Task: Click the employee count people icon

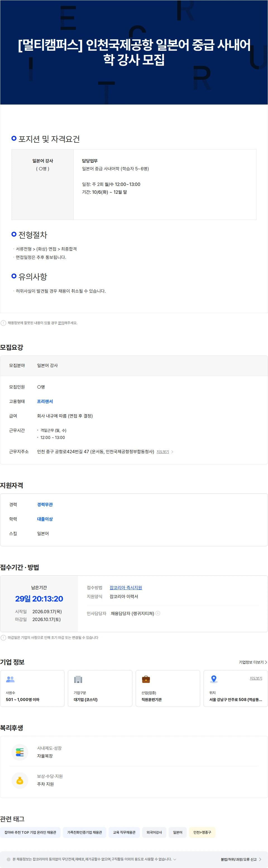Action: pos(10,679)
